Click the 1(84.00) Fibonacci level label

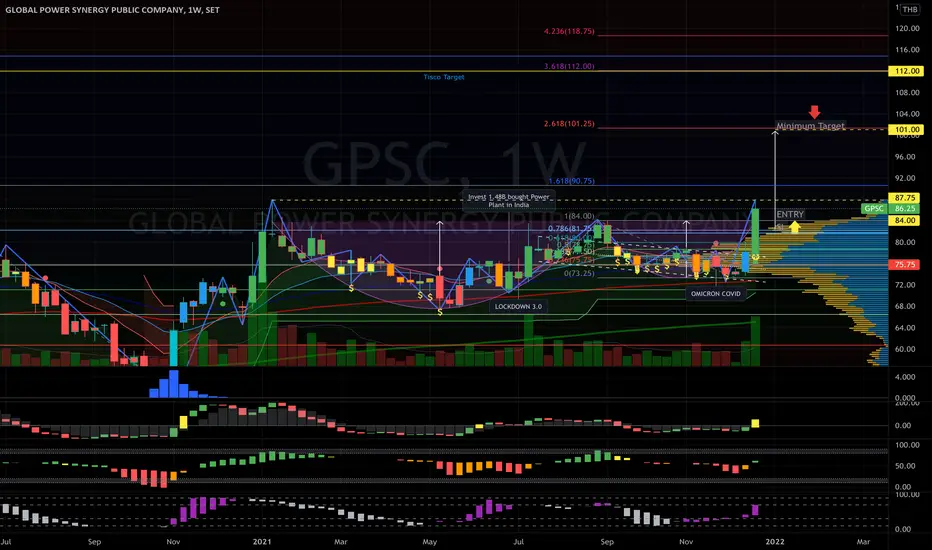coord(579,216)
